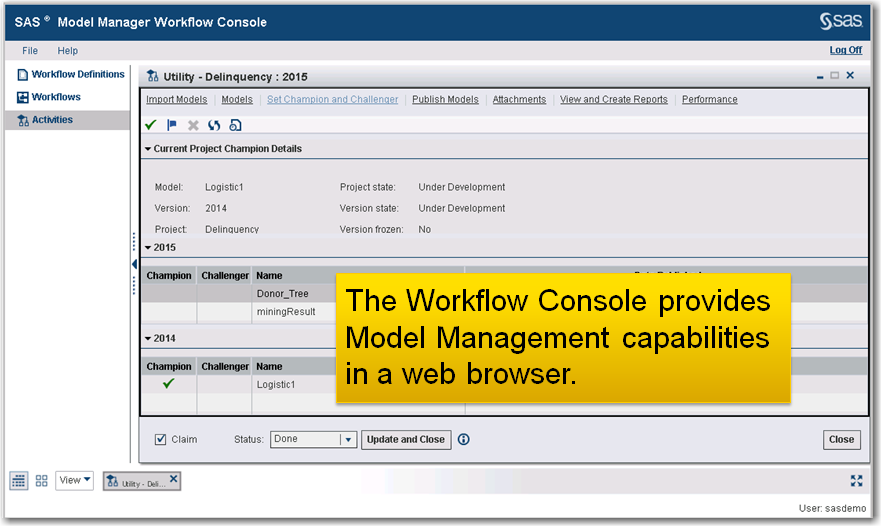This screenshot has width=881, height=526.
Task: Click Challenger column header in 2014 table
Action: 225,367
